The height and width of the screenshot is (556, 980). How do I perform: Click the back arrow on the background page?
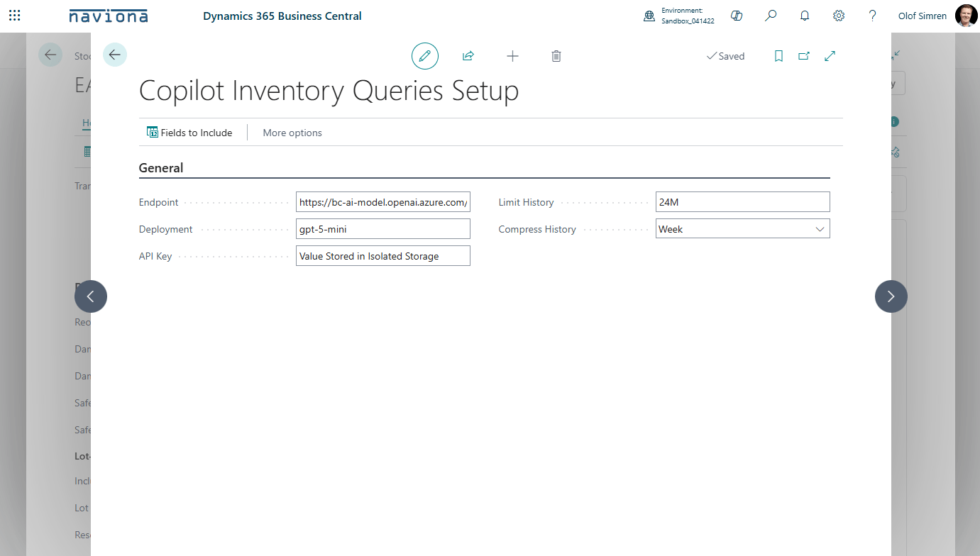click(50, 55)
